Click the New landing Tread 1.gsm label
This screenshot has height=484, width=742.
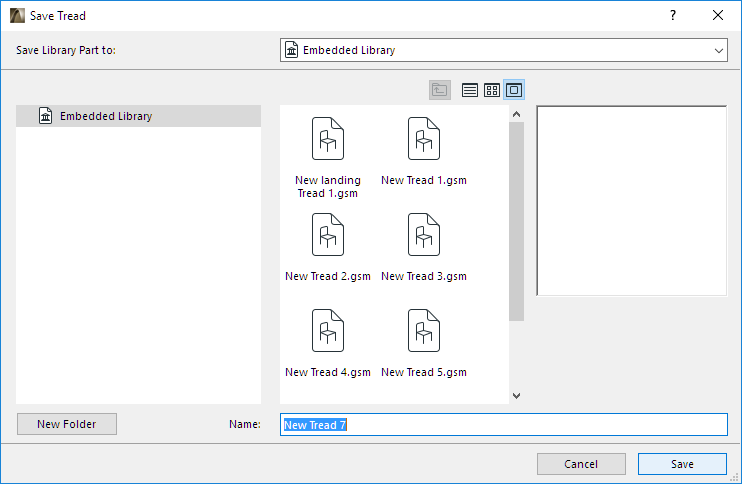328,187
